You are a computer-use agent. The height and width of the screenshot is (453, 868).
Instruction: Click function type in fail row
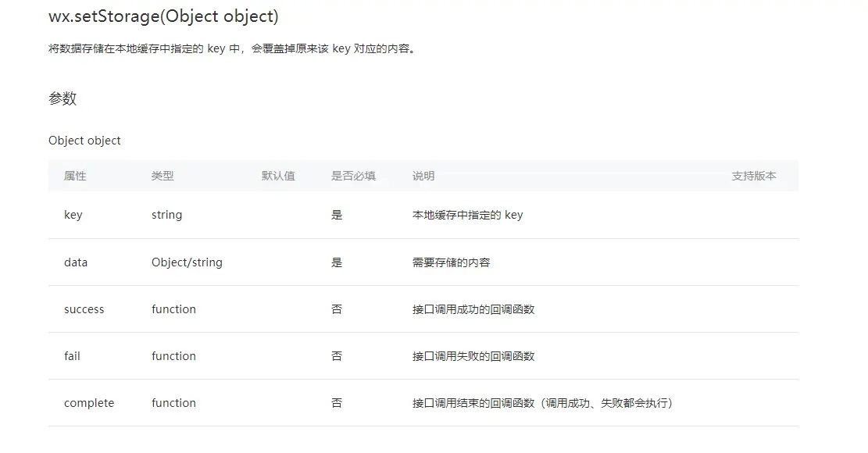click(173, 355)
